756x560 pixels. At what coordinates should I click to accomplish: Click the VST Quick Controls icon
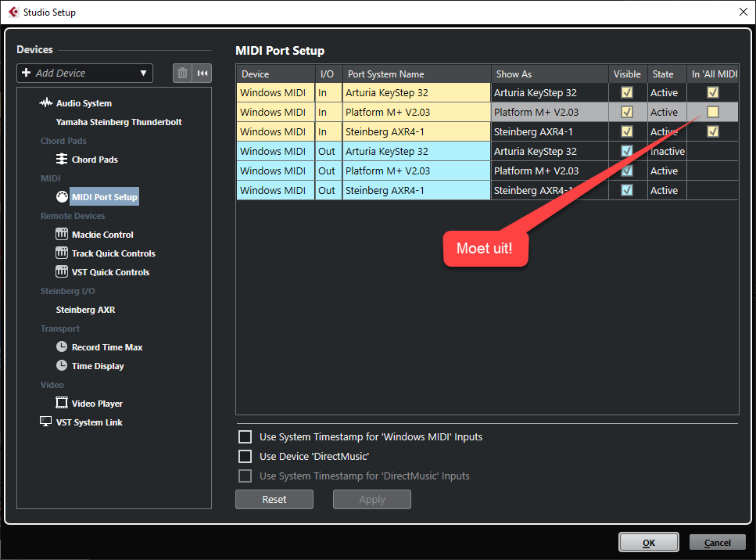click(62, 272)
